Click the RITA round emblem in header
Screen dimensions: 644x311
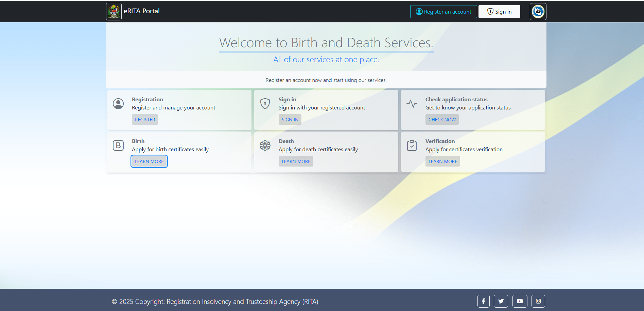tap(538, 12)
